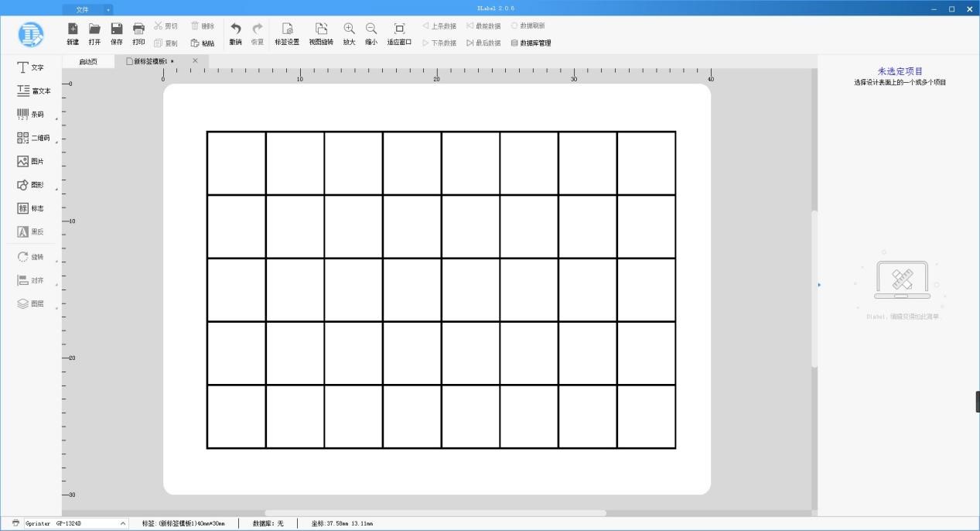Refresh data with 数据刷新
The height and width of the screenshot is (531, 980).
(528, 26)
